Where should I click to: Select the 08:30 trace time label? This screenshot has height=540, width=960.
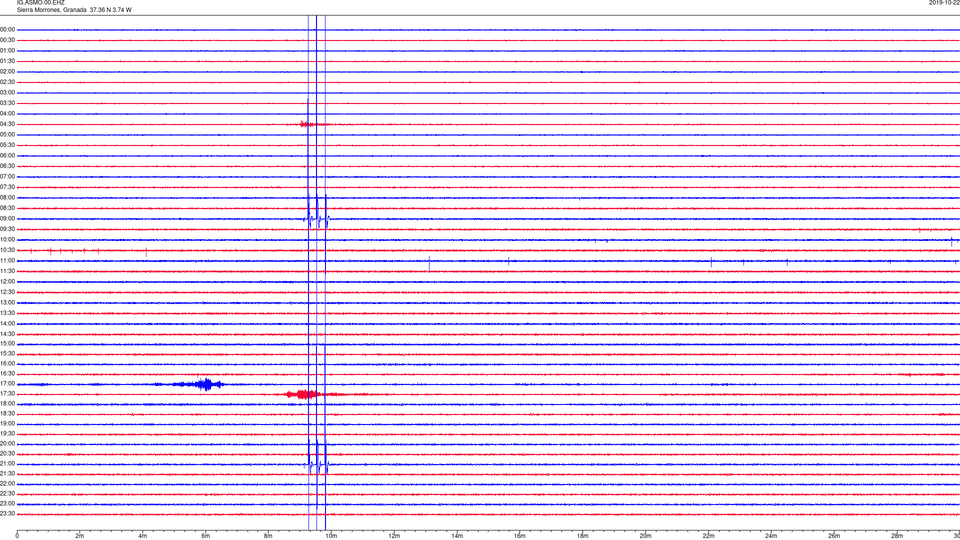[x=8, y=208]
